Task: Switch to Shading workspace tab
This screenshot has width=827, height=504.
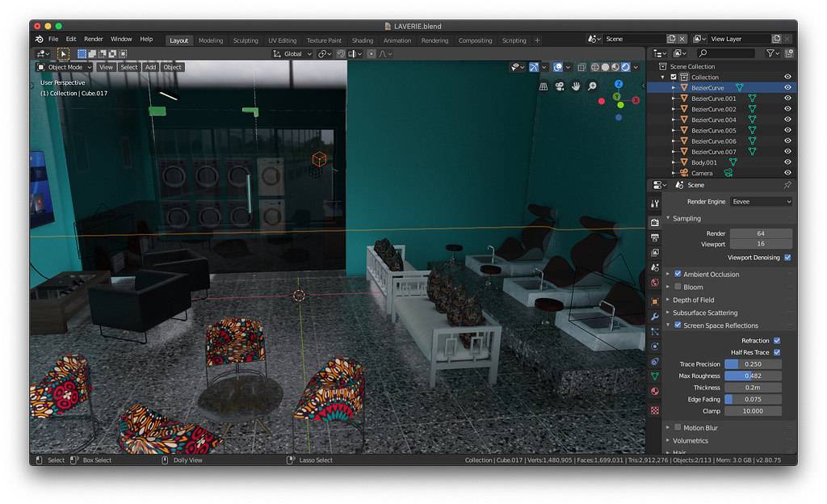Action: click(363, 40)
